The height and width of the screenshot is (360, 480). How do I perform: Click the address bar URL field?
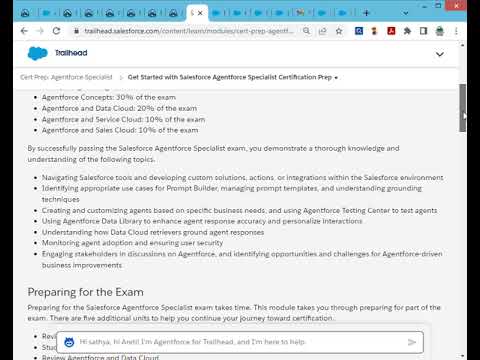pos(189,31)
